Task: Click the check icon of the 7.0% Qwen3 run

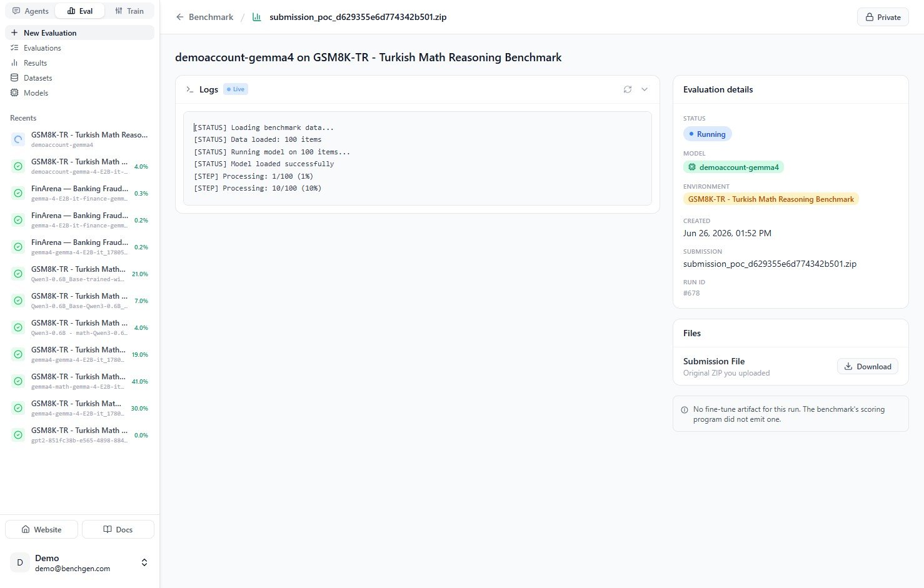Action: (18, 301)
